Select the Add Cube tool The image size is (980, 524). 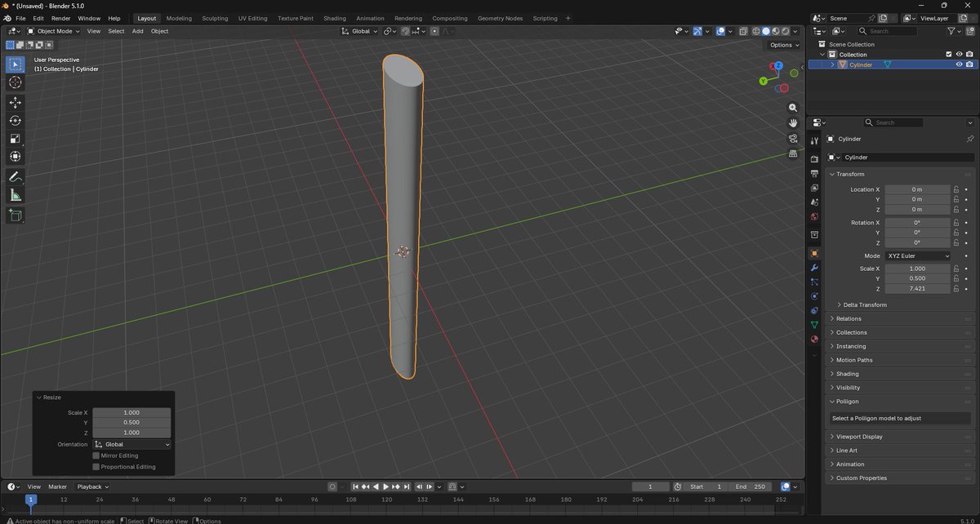(16, 215)
